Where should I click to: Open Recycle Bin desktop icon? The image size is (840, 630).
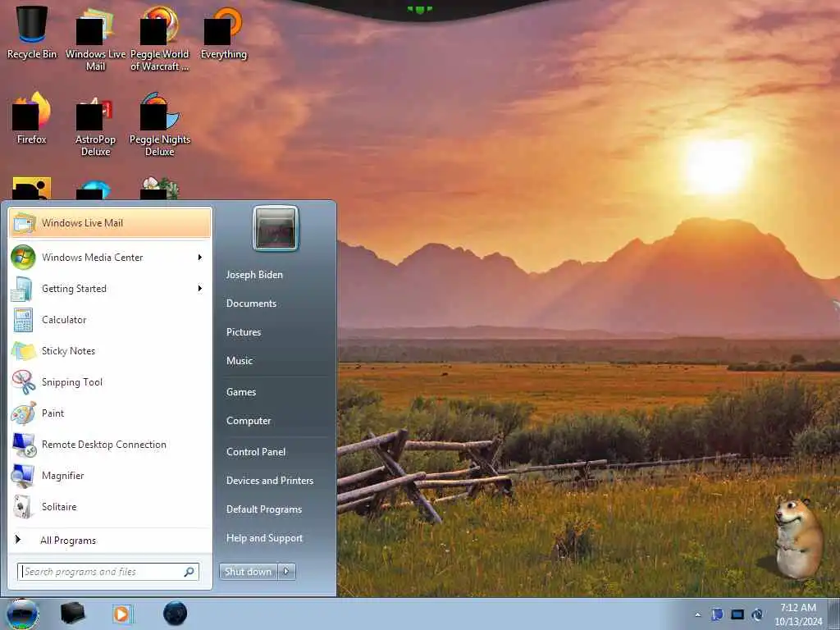click(32, 32)
